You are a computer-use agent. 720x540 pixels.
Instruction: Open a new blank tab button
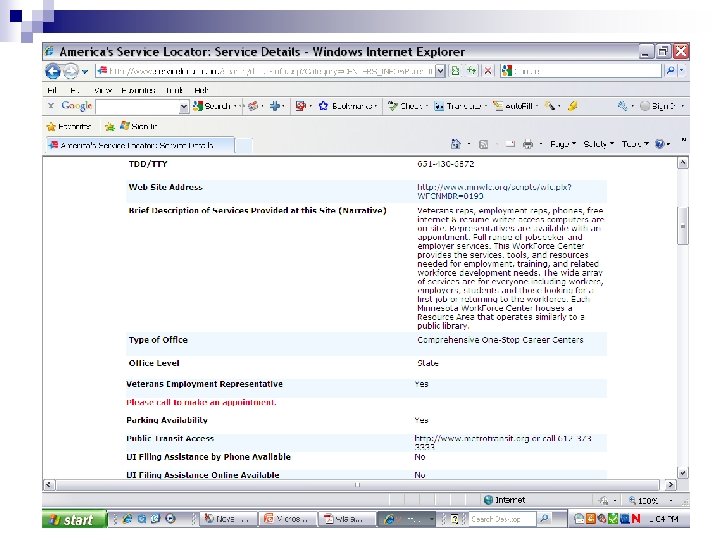pos(244,146)
